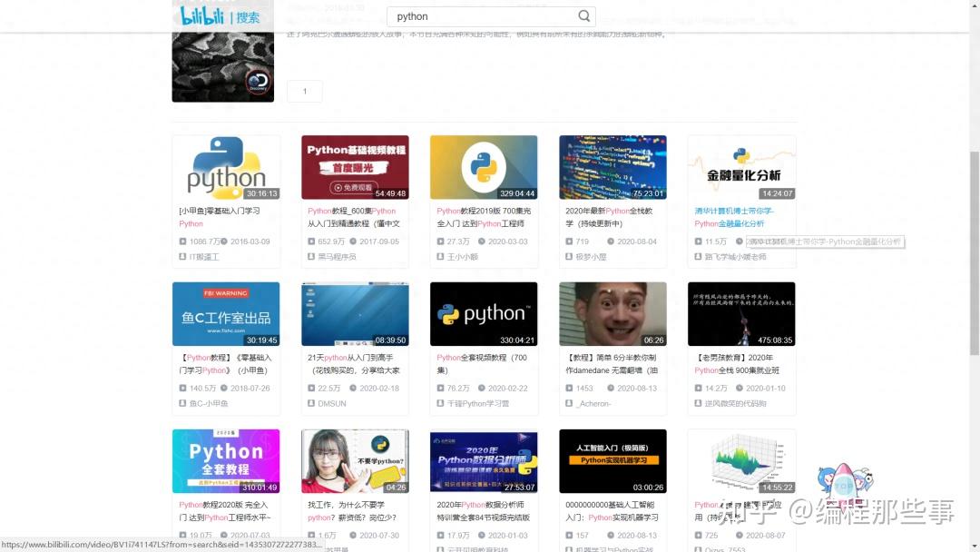Open the desktop thumbnail lasting 08:39:50
The width and height of the screenshot is (980, 552).
(x=355, y=314)
